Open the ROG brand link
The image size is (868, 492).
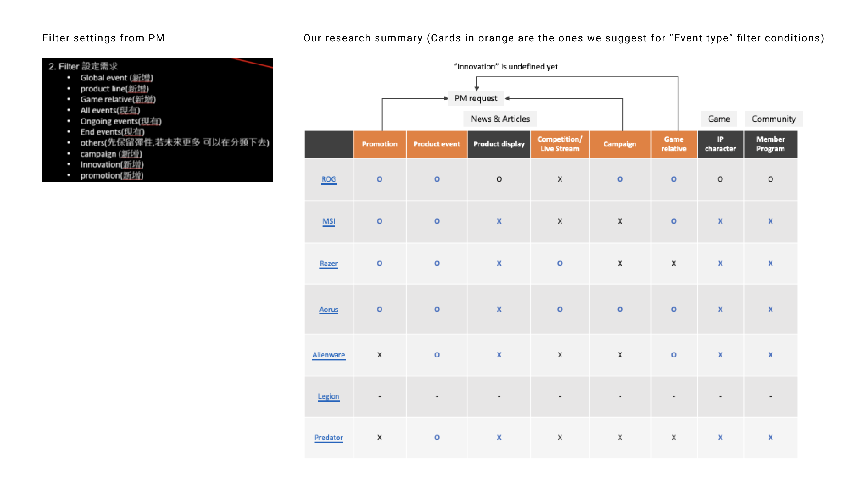(328, 179)
